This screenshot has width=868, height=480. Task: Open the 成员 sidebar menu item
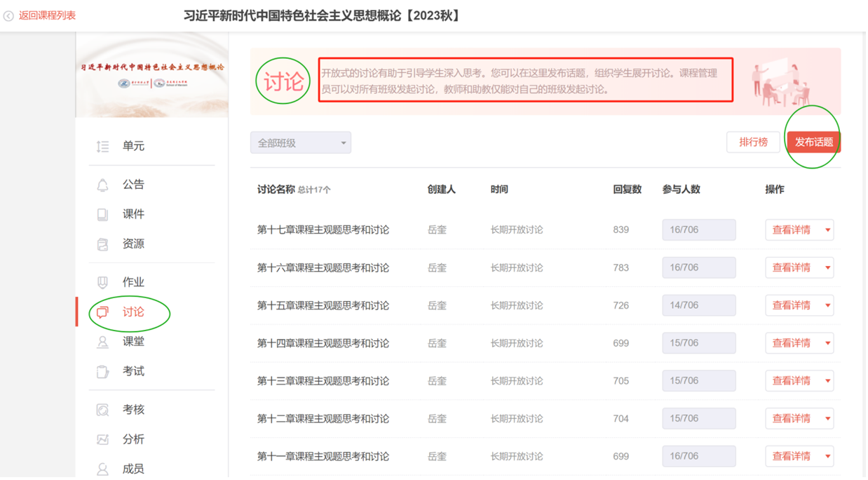pyautogui.click(x=133, y=468)
